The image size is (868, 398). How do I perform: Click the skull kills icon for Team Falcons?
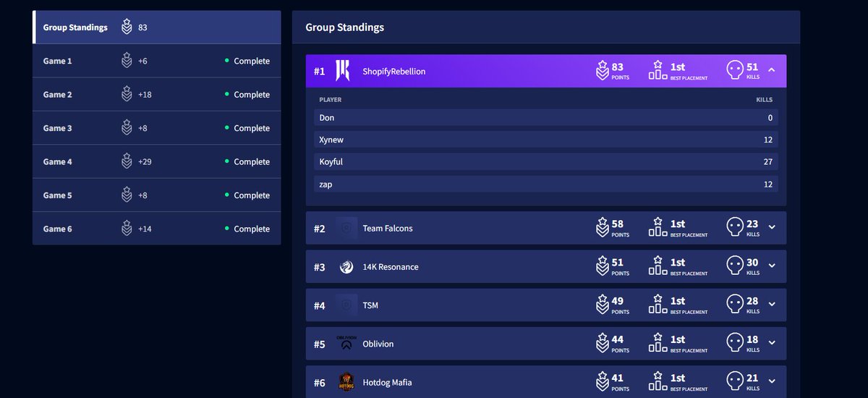click(734, 227)
